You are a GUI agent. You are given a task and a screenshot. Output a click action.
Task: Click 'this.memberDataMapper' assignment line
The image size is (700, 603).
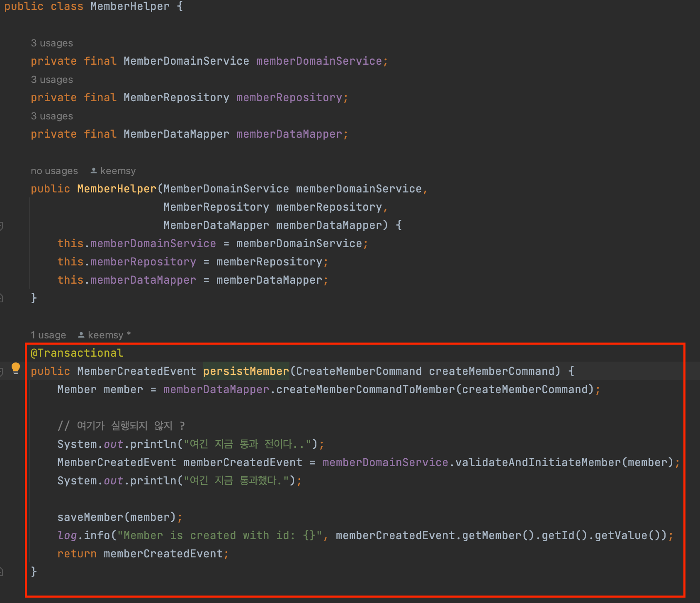pyautogui.click(x=193, y=280)
